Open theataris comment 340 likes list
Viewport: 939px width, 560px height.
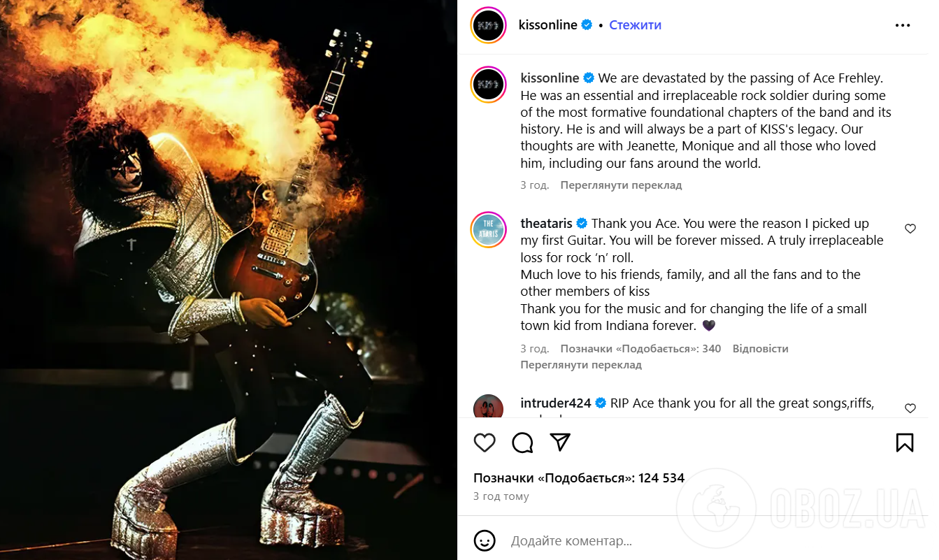coord(640,348)
